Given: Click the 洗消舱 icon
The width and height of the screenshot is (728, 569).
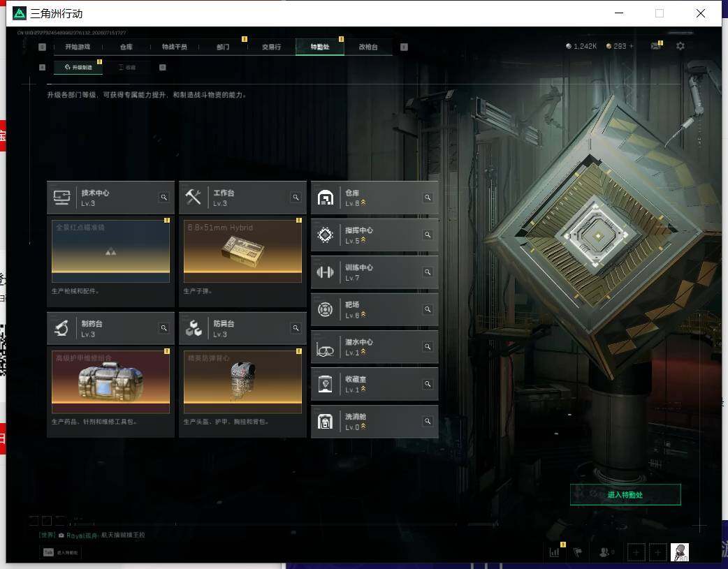Looking at the screenshot, I should (325, 422).
